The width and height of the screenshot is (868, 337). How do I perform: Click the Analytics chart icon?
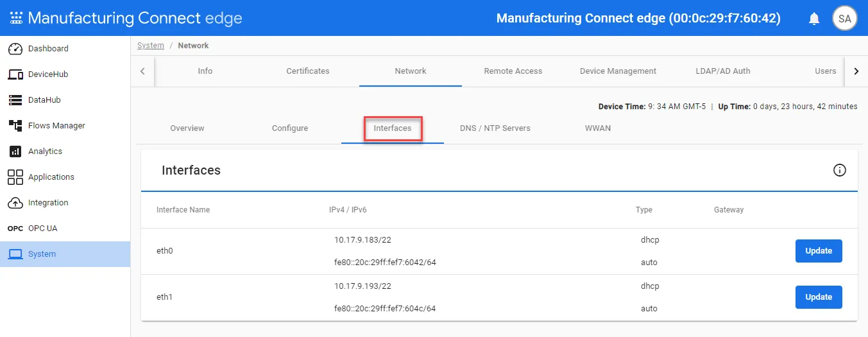[x=15, y=151]
